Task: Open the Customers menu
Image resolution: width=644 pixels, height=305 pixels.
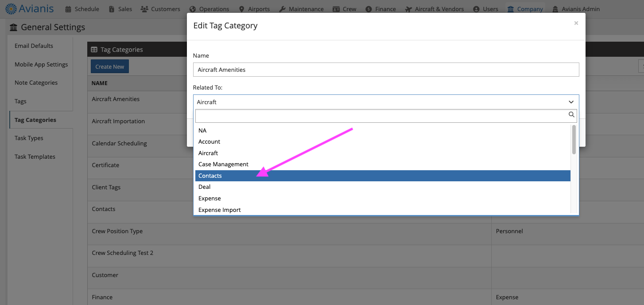Action: (x=160, y=9)
